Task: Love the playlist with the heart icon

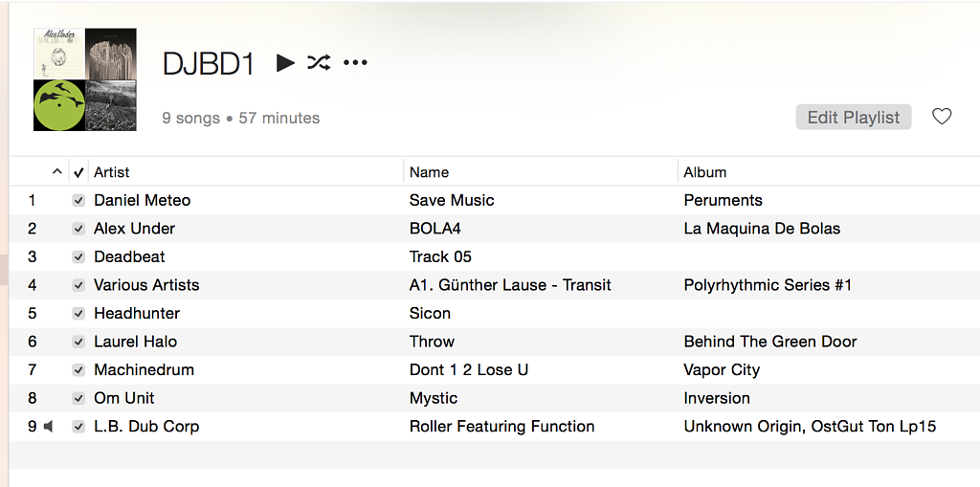Action: pos(942,117)
